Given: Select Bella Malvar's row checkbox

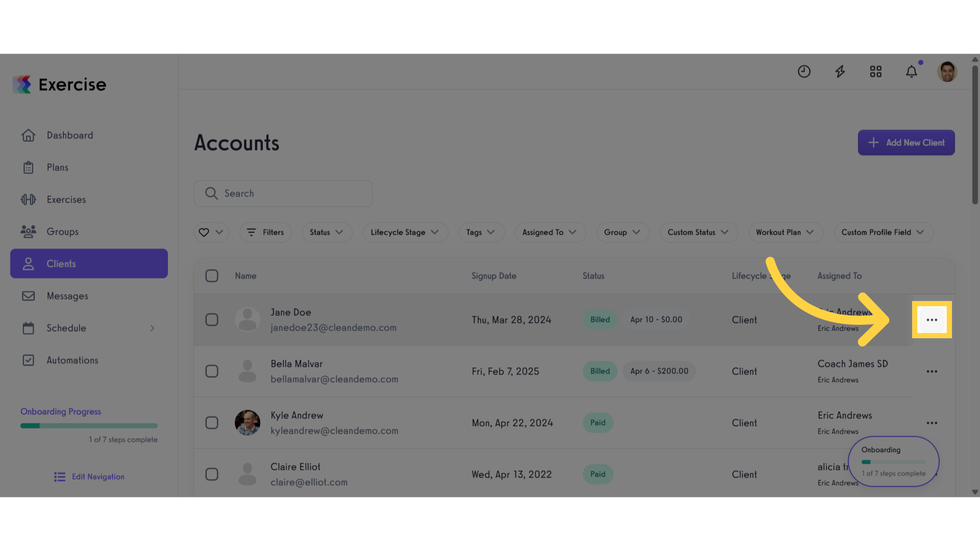Looking at the screenshot, I should (x=212, y=371).
